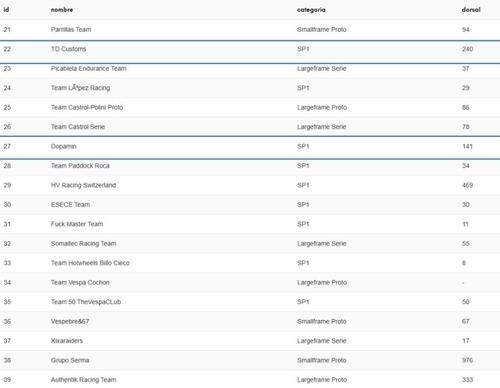
Task: Select 'HV Racing Switzerland' cell
Action: [83, 185]
